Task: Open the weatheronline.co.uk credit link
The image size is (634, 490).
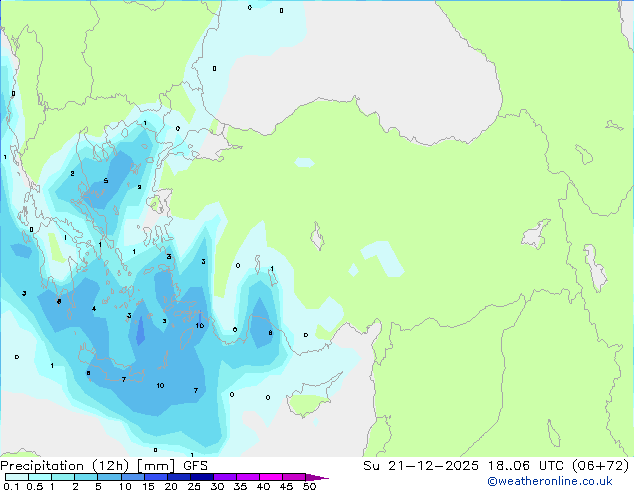Action: pyautogui.click(x=550, y=482)
